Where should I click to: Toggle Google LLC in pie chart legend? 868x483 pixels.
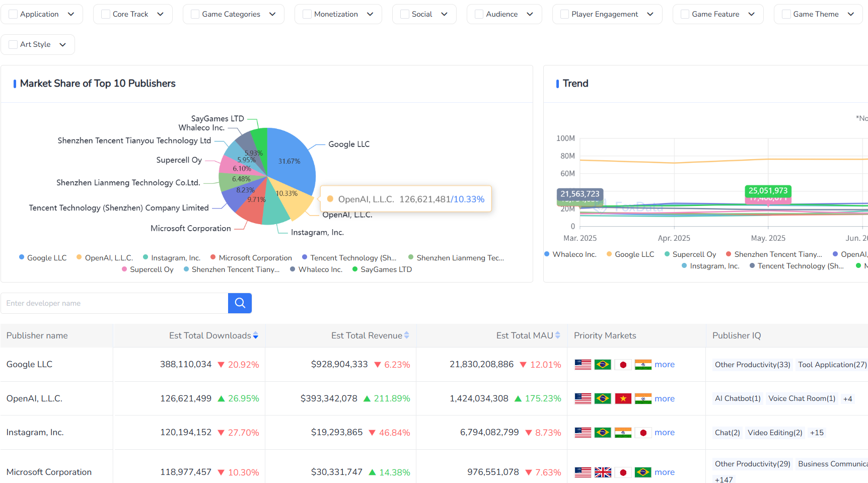[43, 258]
